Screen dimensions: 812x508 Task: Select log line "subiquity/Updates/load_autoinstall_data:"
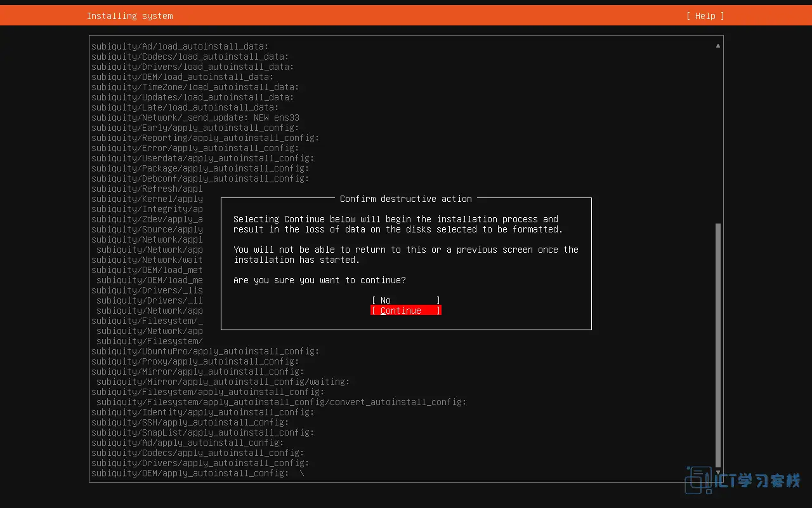point(193,97)
